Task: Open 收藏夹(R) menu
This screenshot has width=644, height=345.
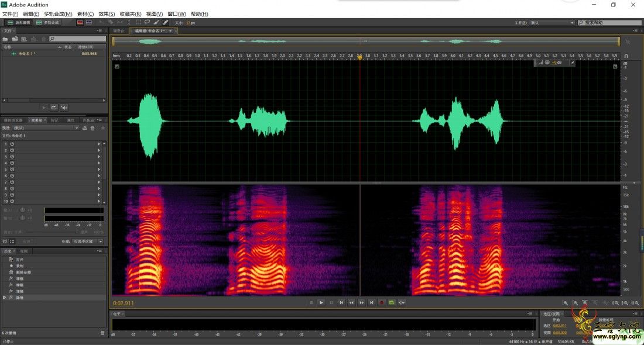Action: [131, 14]
